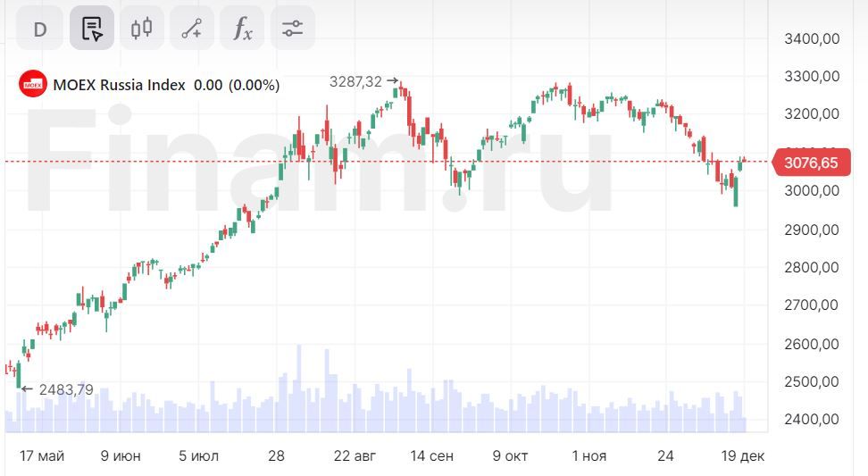
Task: Click the 1 ноя date label
Action: tap(588, 456)
